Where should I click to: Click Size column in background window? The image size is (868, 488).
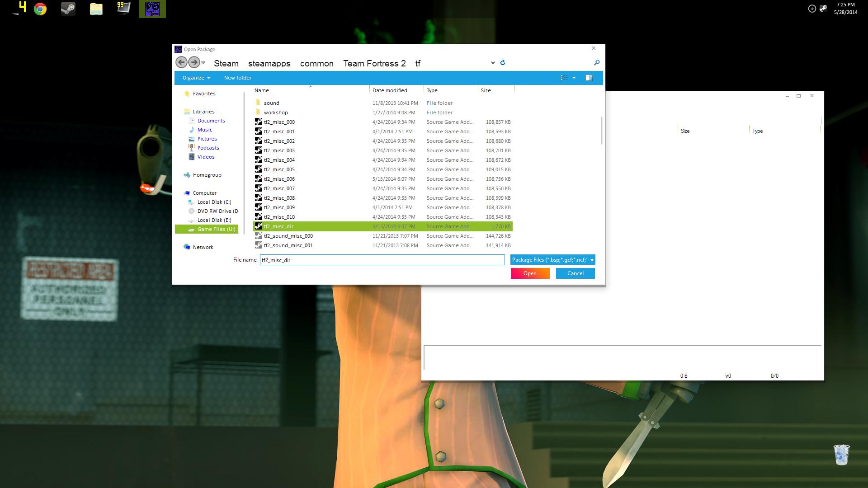pos(685,131)
